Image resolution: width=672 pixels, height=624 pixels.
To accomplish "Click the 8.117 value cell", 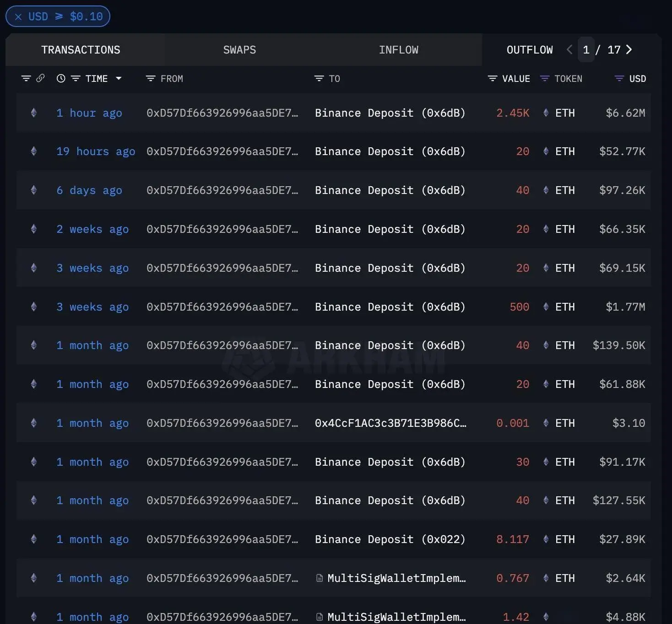I will (x=513, y=539).
